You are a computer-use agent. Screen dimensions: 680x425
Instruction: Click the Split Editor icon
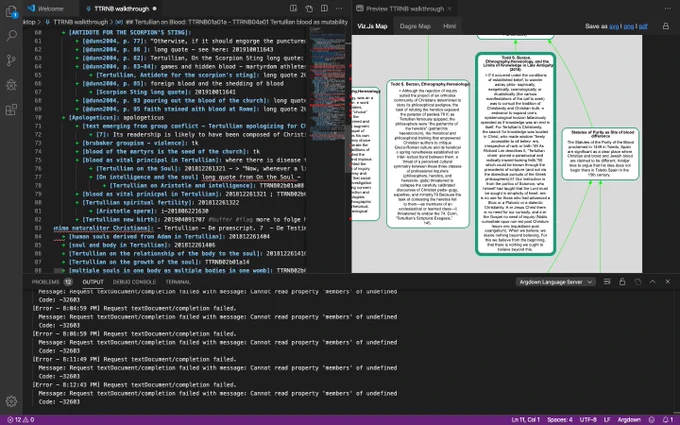click(324, 8)
